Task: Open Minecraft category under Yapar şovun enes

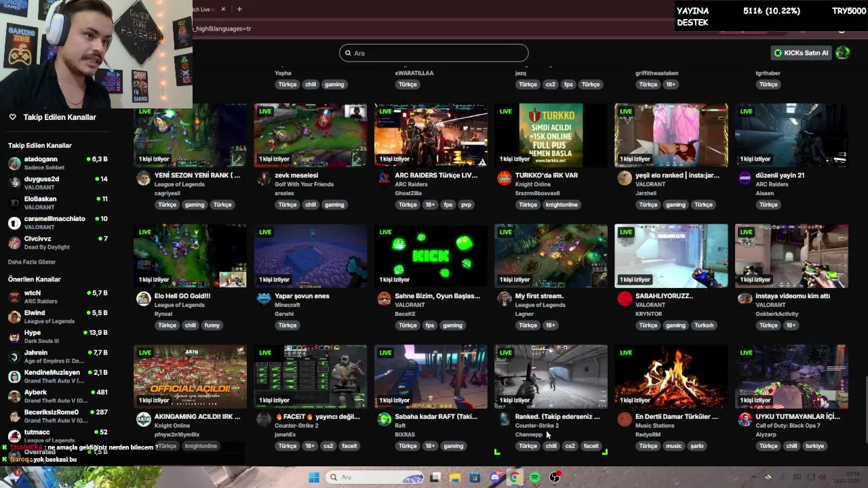Action: (288, 305)
